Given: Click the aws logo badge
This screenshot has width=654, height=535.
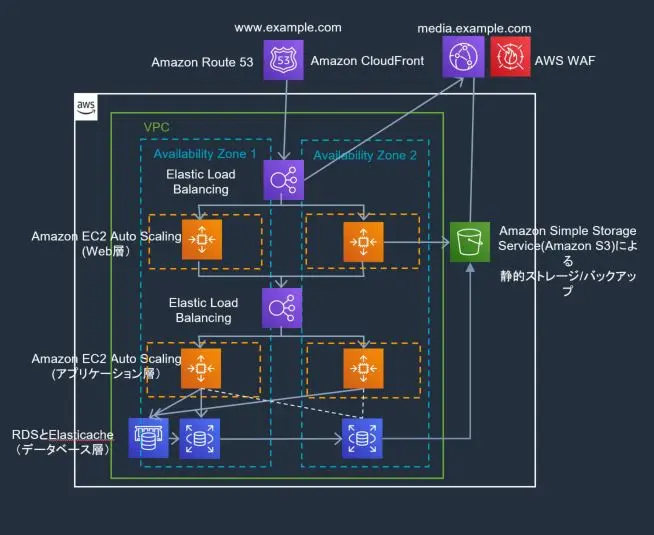Looking at the screenshot, I should click(86, 107).
